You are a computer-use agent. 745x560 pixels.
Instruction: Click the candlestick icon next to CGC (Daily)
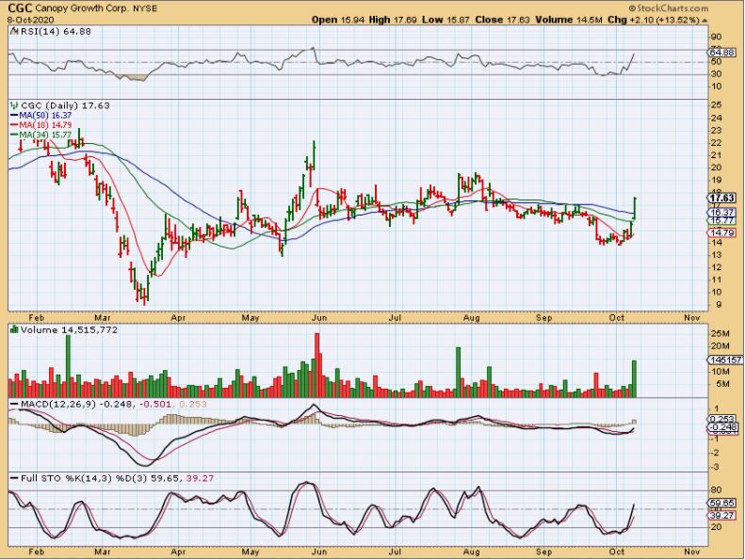(11, 106)
